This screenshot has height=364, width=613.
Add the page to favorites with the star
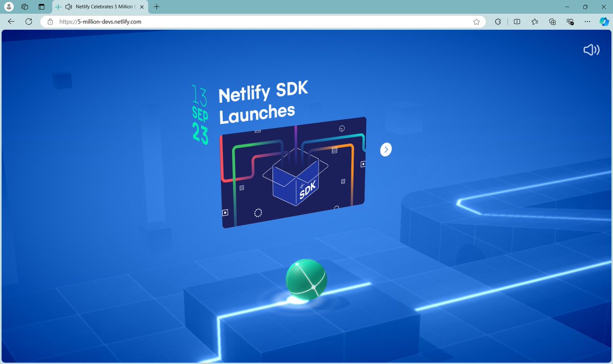(476, 21)
